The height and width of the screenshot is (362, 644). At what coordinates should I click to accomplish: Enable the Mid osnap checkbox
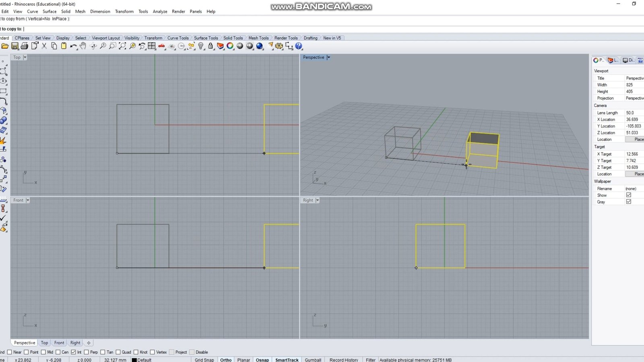[x=43, y=352]
